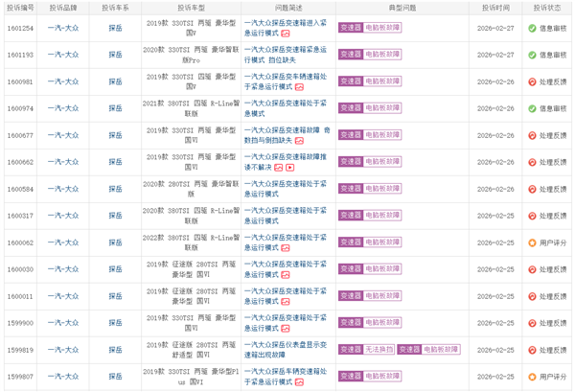
Task: Click the 变速器 tag in complaint 1601254
Action: pos(351,29)
